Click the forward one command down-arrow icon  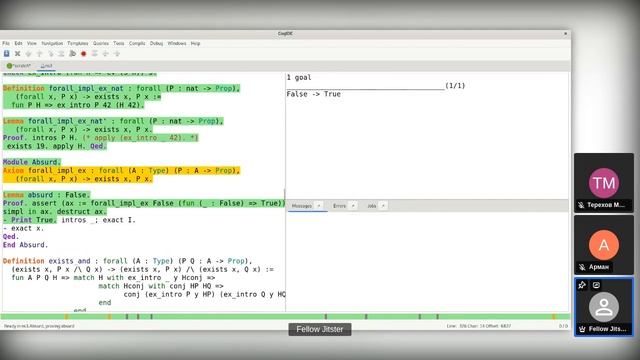point(29,53)
